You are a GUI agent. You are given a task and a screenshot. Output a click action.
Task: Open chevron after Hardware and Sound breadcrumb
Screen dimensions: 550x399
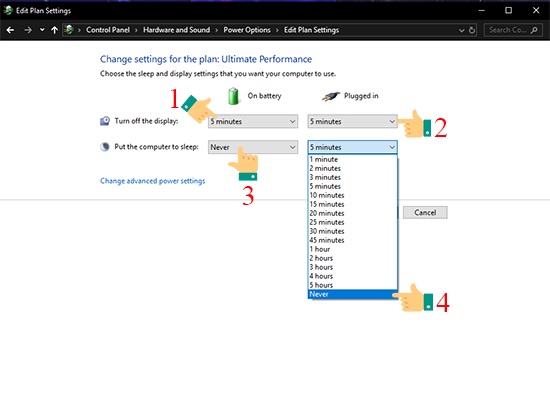[216, 31]
